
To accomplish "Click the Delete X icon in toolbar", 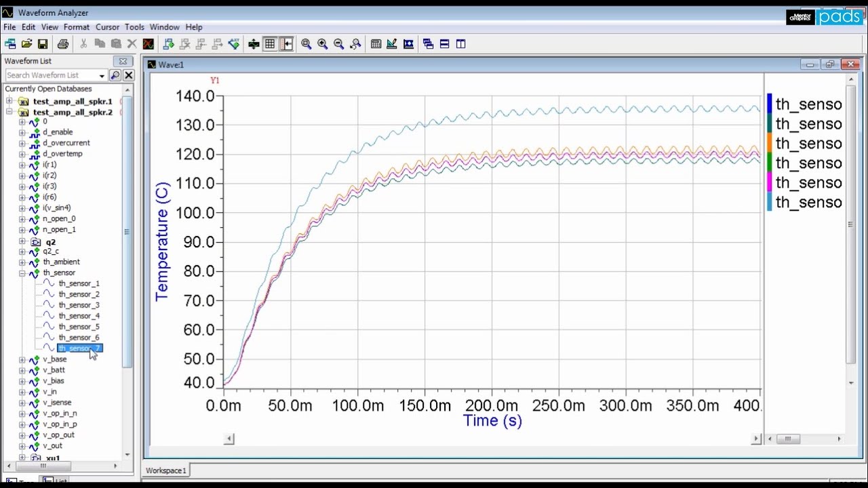I will coord(132,44).
